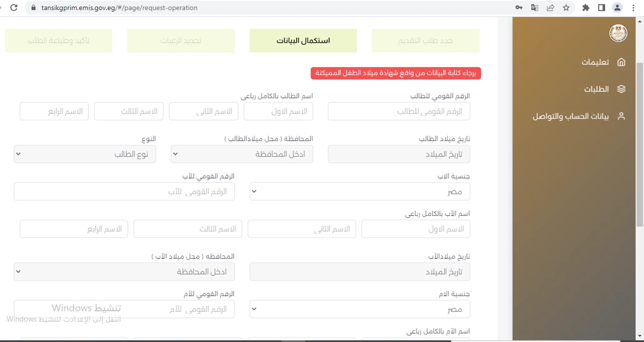Open the student birth governorate dropdown
Viewport: 644px width, 342px height.
(242, 154)
